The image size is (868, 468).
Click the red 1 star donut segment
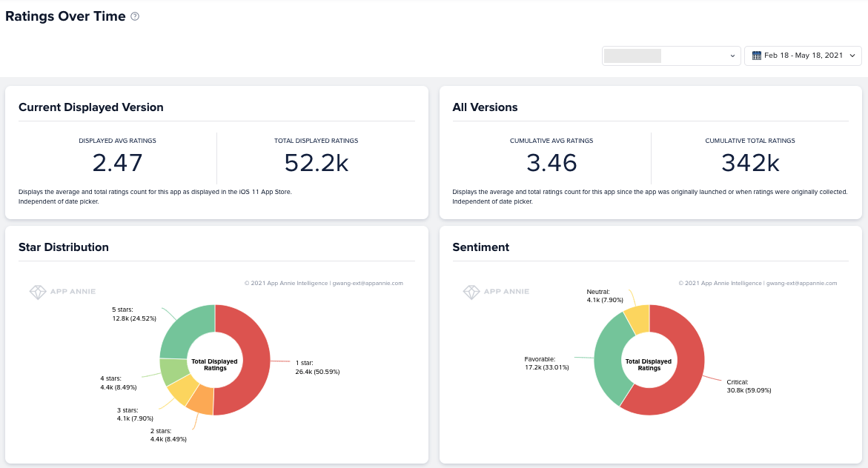point(255,360)
